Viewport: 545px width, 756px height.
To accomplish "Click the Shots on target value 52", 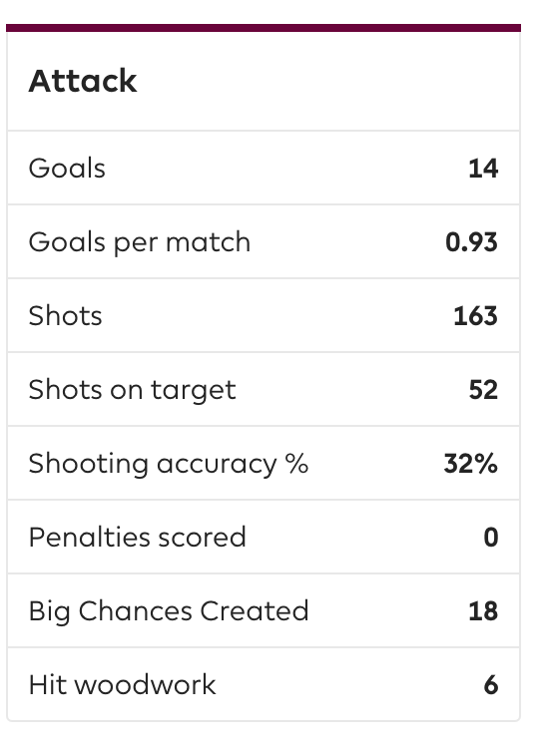I will [483, 390].
